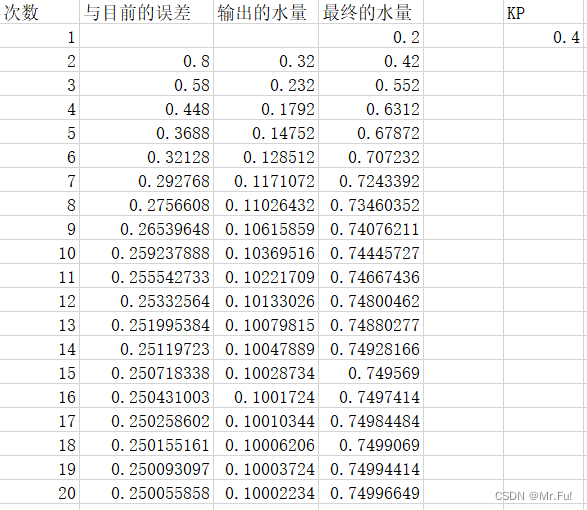Select the cell showing 0.250093097

point(146,467)
